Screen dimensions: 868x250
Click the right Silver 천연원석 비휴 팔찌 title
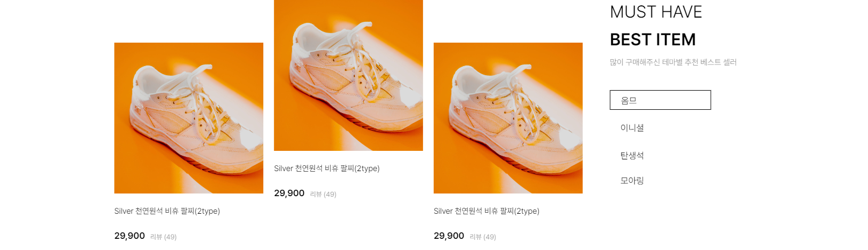(x=486, y=211)
